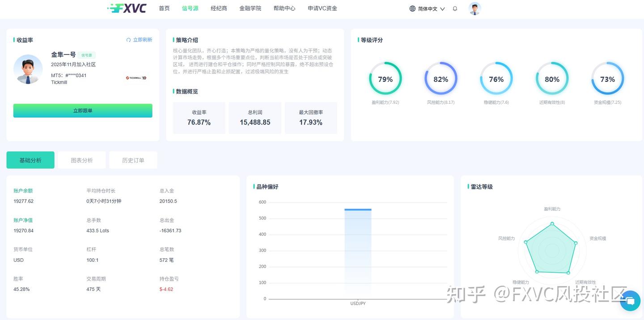Viewport: 644px width, 320px height.
Task: Click the 账户余额 value 19277.62
Action: (x=24, y=201)
